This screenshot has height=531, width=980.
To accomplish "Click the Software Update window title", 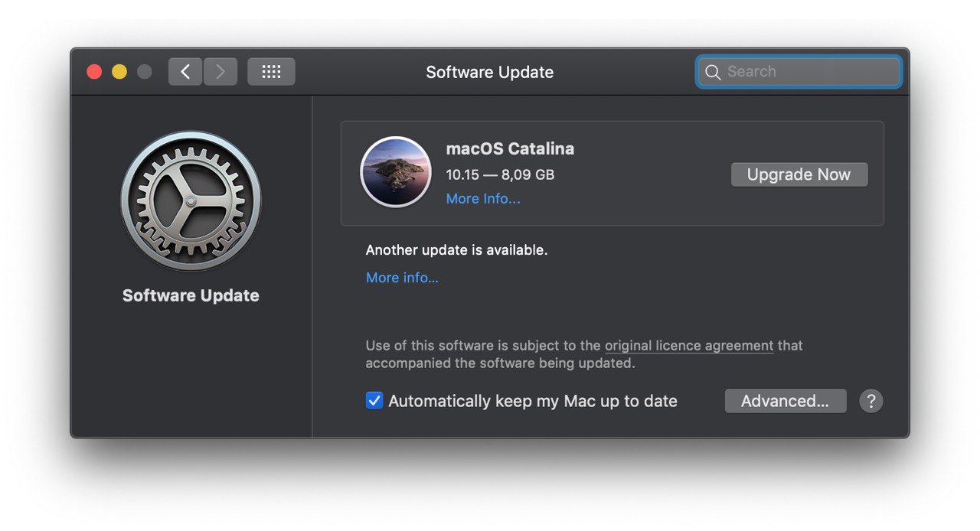I will [x=490, y=72].
